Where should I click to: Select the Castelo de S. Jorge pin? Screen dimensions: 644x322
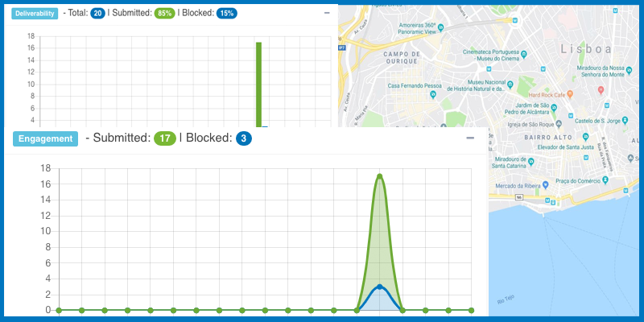pos(625,120)
